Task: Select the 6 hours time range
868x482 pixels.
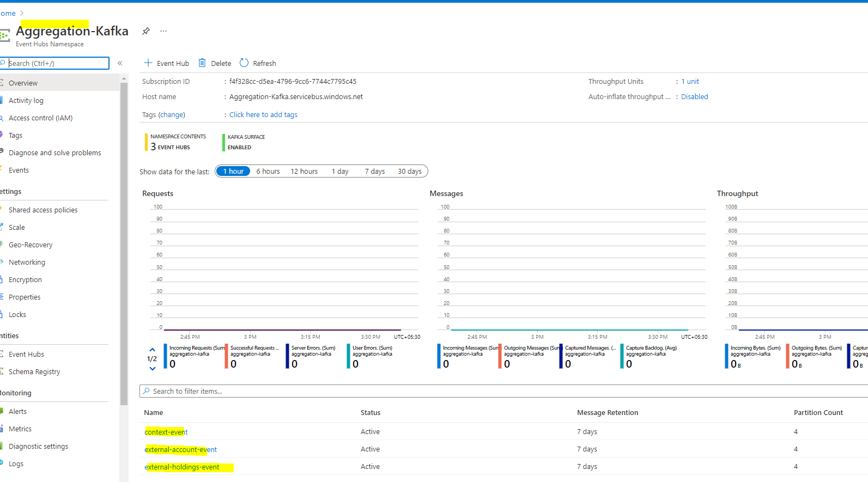Action: (x=268, y=172)
